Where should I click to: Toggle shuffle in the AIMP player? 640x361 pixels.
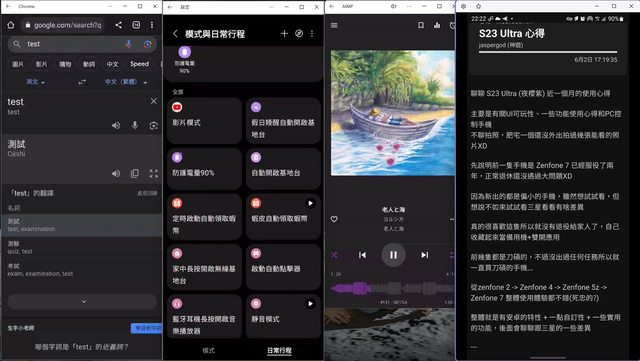click(334, 255)
